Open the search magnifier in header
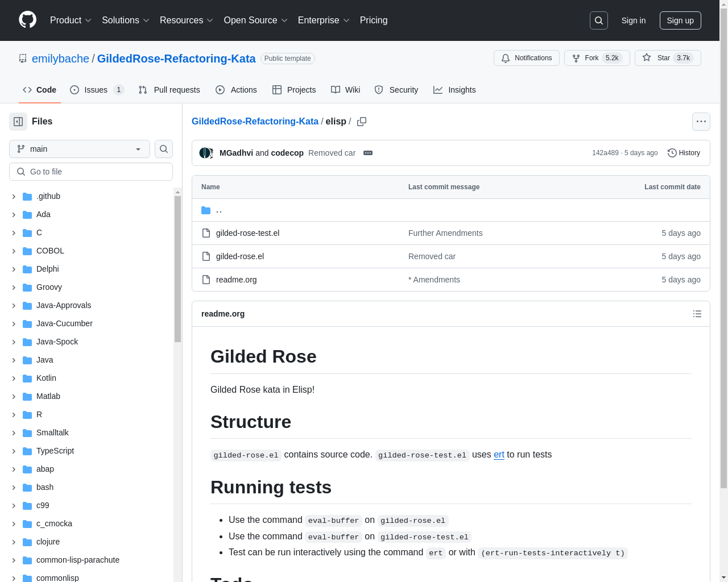 pyautogui.click(x=599, y=20)
